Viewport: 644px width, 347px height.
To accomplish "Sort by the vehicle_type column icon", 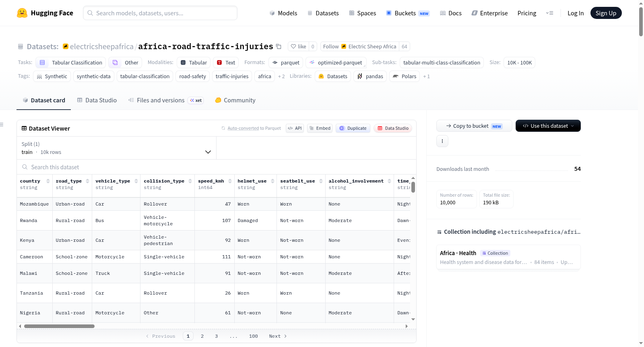I will 136,181.
